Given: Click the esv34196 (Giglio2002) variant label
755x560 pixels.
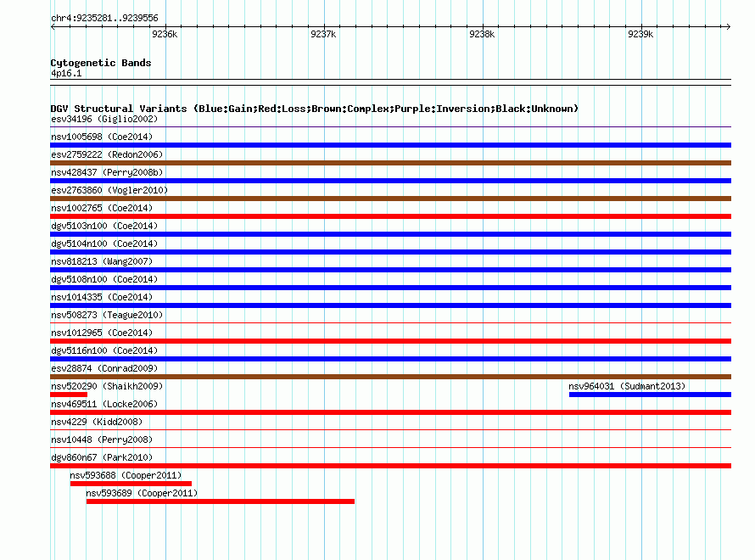Looking at the screenshot, I should click(x=104, y=119).
